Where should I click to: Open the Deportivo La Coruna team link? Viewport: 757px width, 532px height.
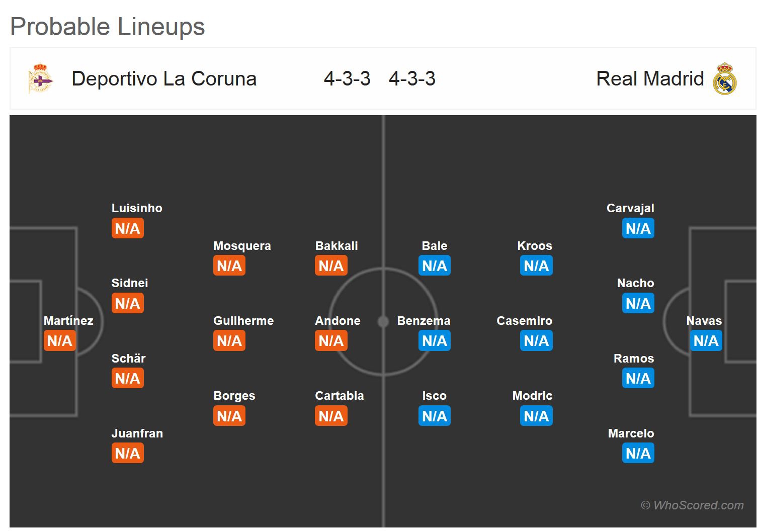164,79
